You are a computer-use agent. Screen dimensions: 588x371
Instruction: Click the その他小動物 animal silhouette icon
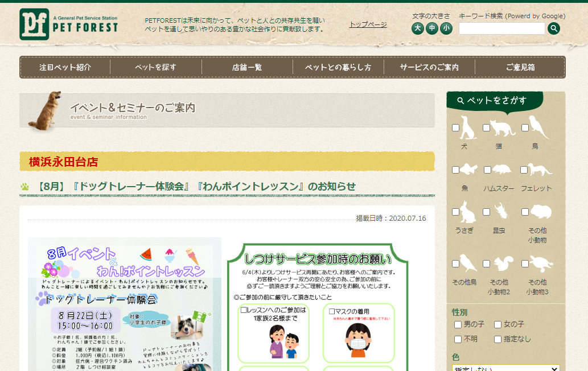pyautogui.click(x=541, y=212)
